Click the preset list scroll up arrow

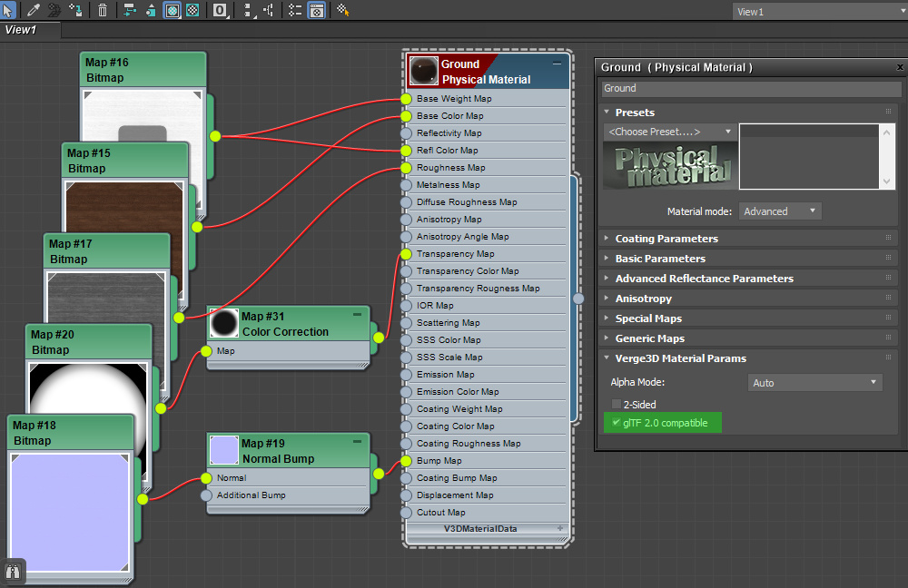point(886,132)
